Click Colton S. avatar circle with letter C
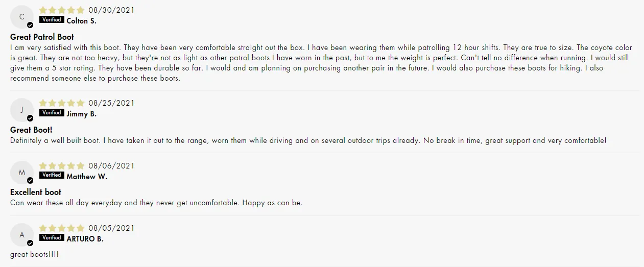 coord(22,17)
